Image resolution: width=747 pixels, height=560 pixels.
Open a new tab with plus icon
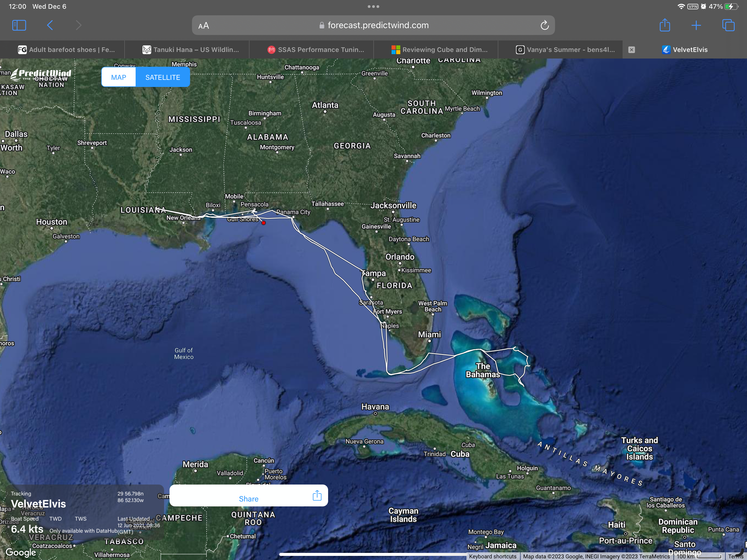point(696,25)
